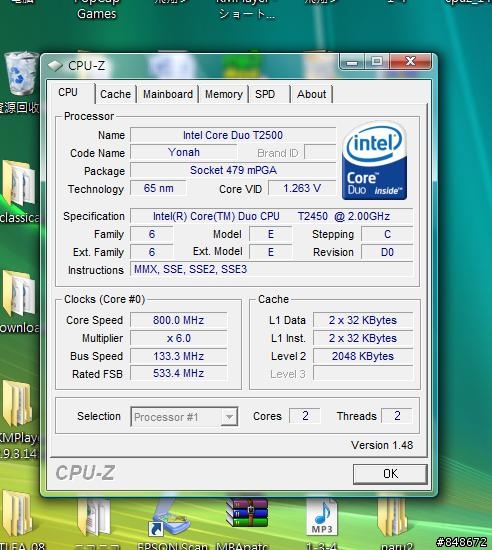Click the Core VID value 1.263 V

pyautogui.click(x=302, y=188)
